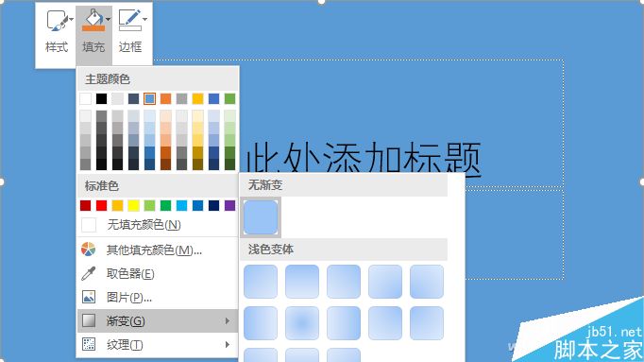Choose fifth gradient in second light variation row

click(x=426, y=323)
